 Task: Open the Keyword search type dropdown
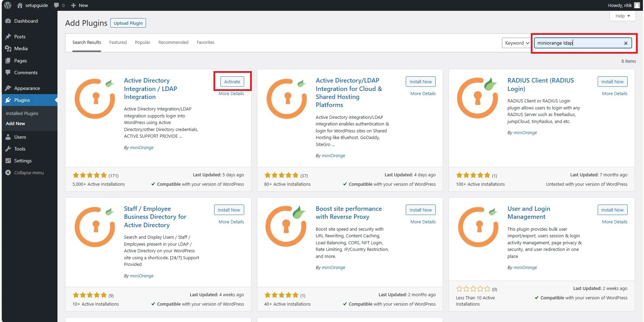[x=517, y=43]
